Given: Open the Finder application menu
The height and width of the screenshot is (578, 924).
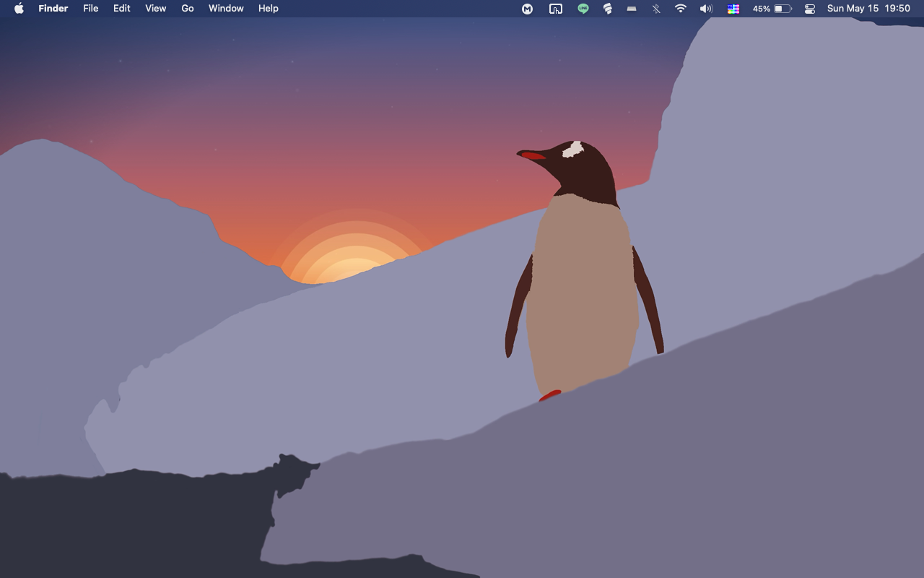Looking at the screenshot, I should tap(53, 9).
